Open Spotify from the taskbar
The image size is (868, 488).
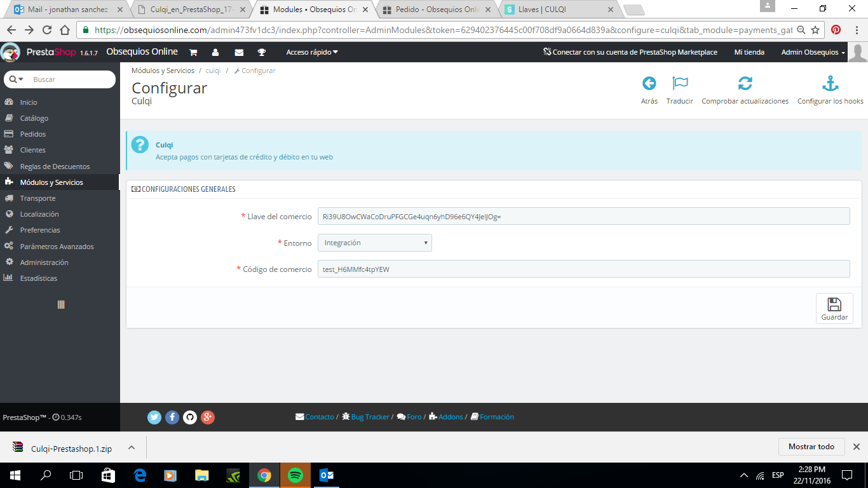click(x=295, y=475)
